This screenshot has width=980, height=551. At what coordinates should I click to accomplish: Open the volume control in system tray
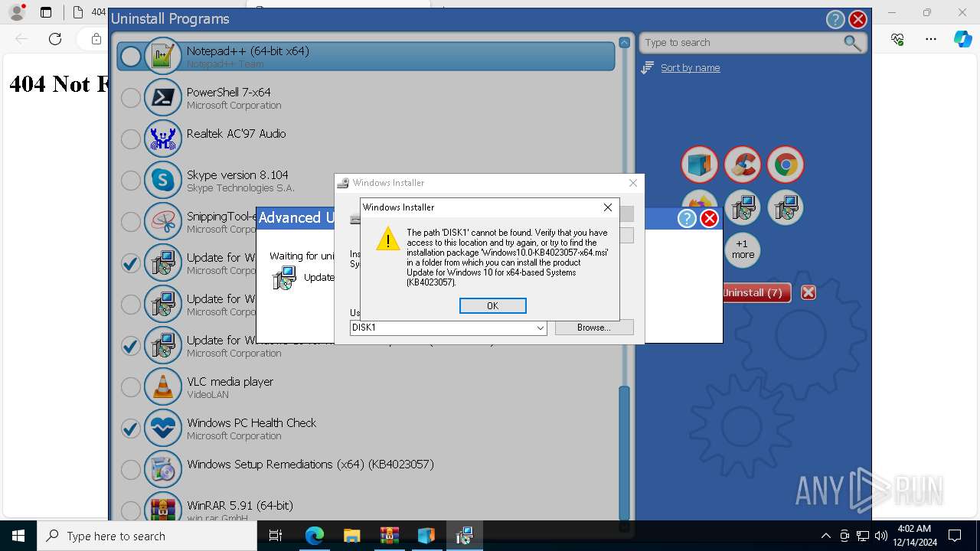[881, 536]
